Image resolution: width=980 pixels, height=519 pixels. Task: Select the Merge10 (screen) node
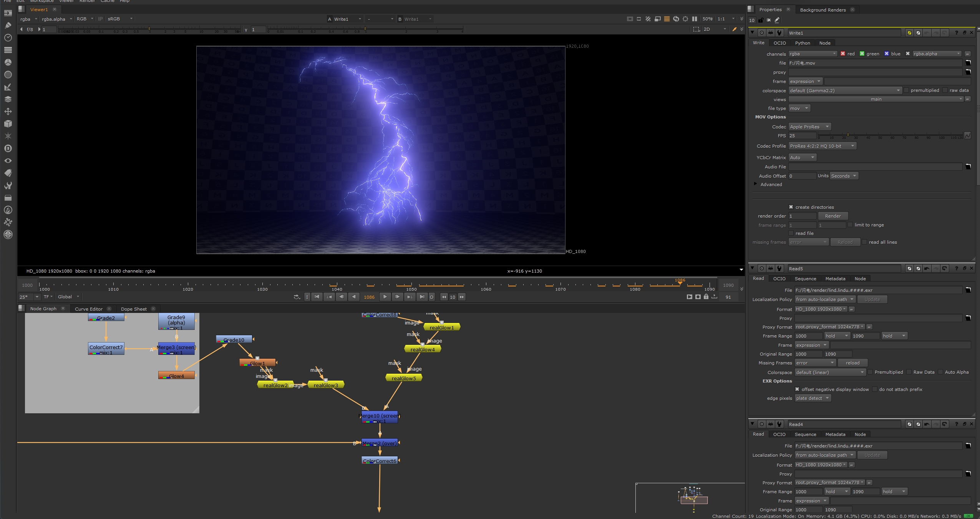[x=380, y=418]
